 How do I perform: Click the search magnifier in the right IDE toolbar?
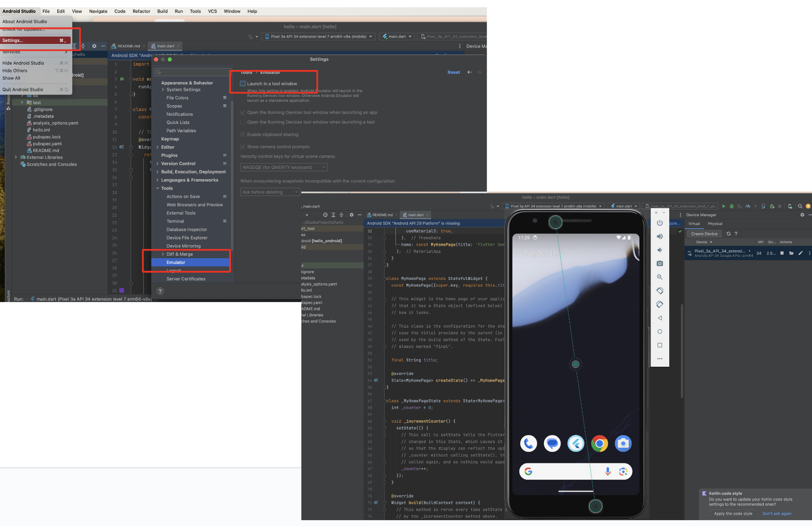point(800,206)
